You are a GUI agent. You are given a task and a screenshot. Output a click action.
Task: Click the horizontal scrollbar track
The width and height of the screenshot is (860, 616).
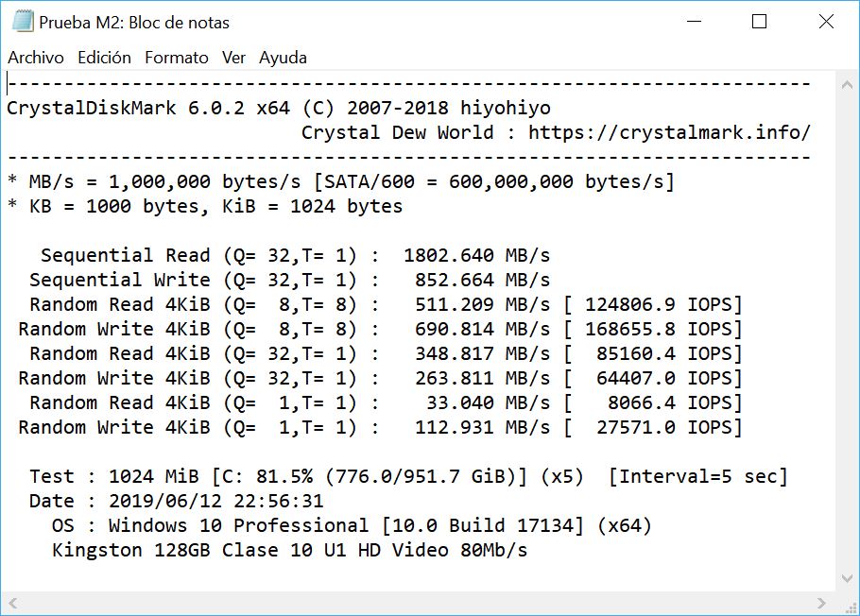[417, 604]
